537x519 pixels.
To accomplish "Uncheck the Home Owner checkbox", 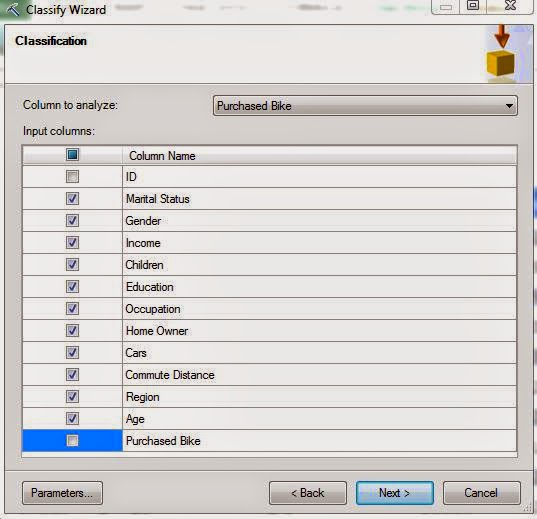I will coord(72,331).
